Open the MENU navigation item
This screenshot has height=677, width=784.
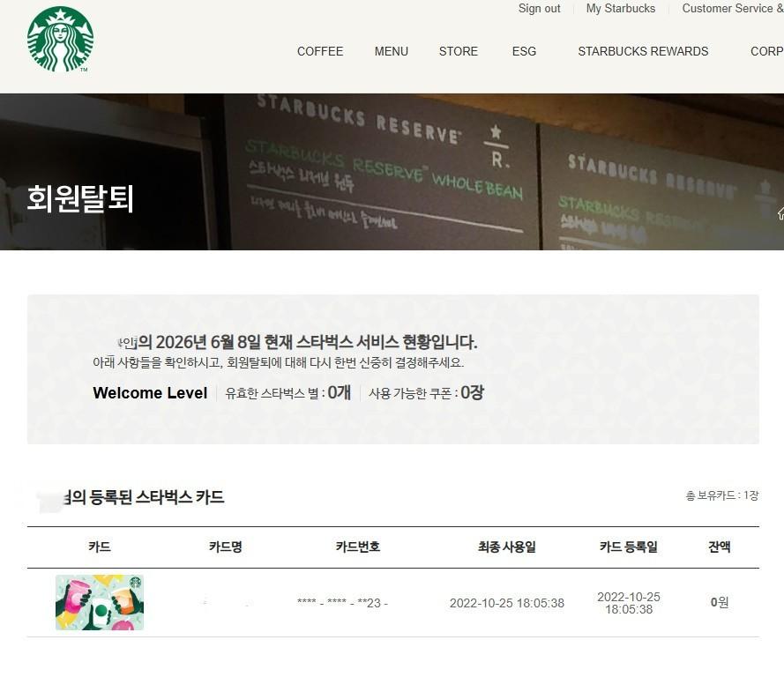392,51
